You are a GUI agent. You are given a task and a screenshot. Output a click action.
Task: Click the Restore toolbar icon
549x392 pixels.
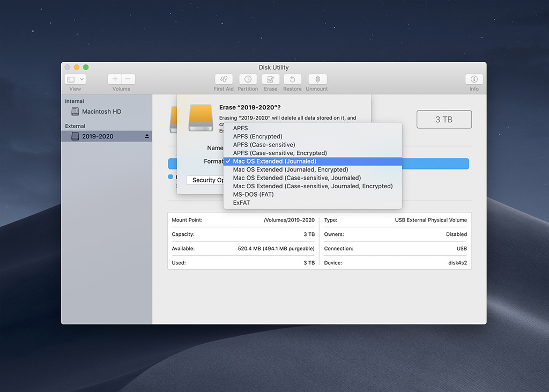click(292, 79)
